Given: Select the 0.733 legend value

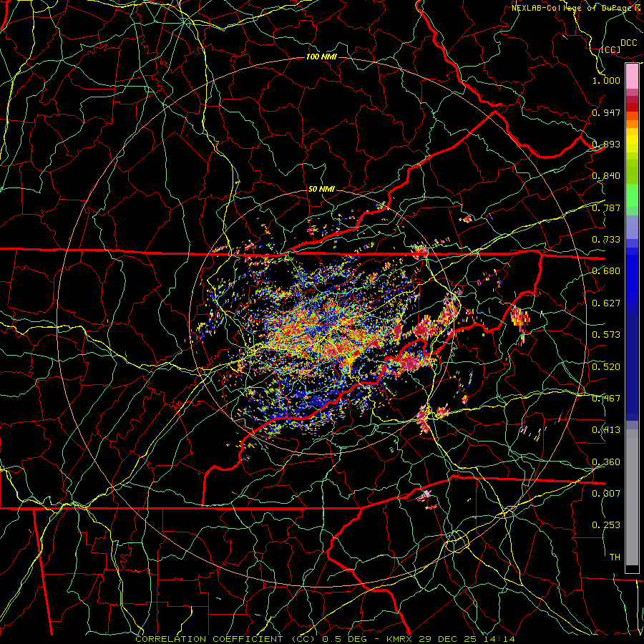Looking at the screenshot, I should (606, 240).
